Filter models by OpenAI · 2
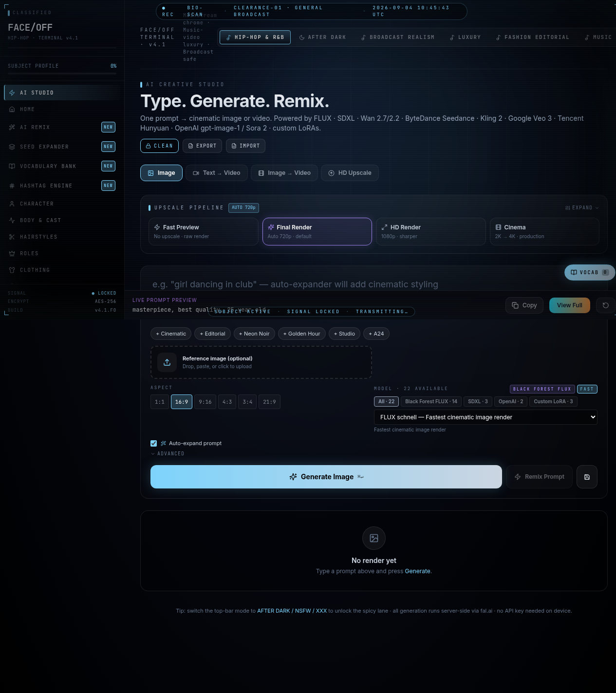Viewport: 616px width, 693px height. [511, 401]
